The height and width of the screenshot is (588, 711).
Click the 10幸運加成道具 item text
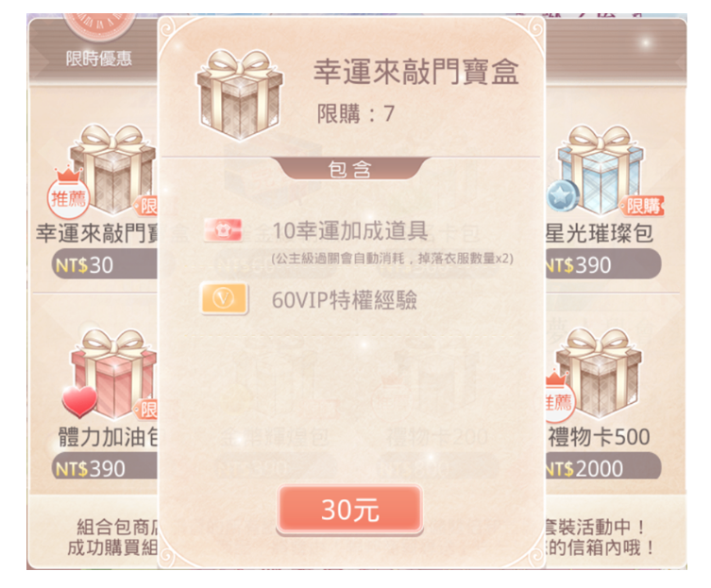point(350,230)
